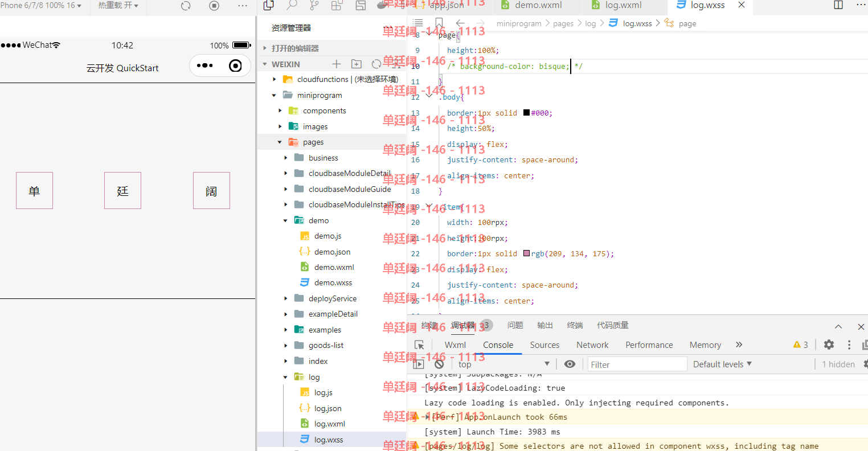868x451 pixels.
Task: Open the top JavaScript context dropdown
Action: pyautogui.click(x=503, y=364)
